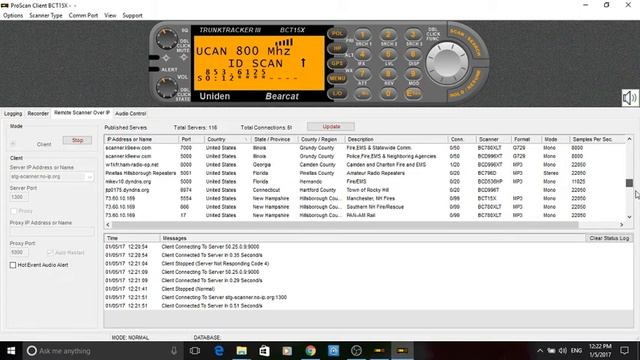The image size is (640, 360).
Task: Open the Server IP Address dropdown
Action: 89,177
